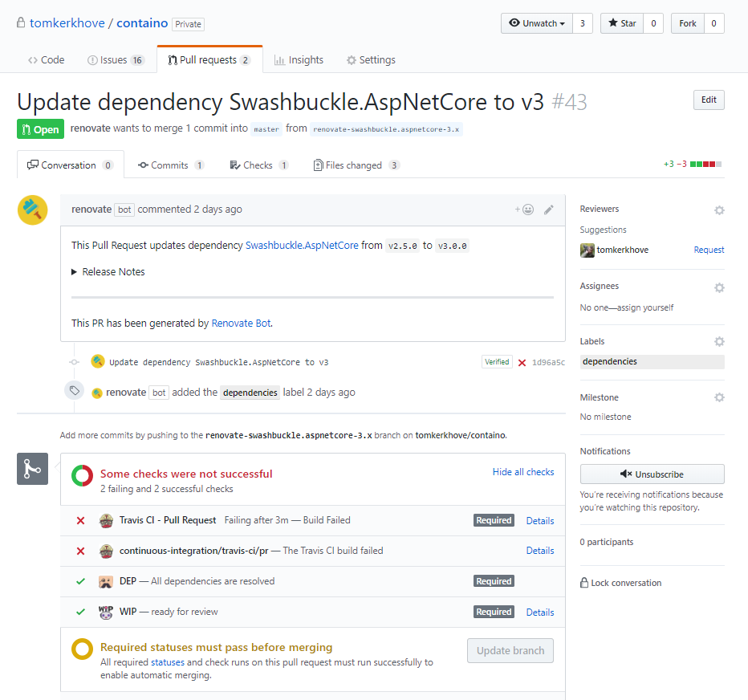The height and width of the screenshot is (700, 748).
Task: Click the Travis CI - Pull Request avatar icon
Action: click(106, 521)
